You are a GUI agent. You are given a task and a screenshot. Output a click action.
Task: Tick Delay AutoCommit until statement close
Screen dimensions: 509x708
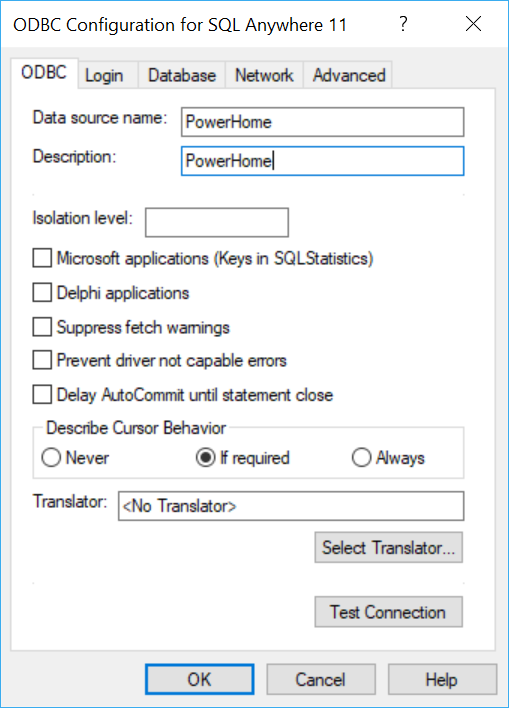pos(42,395)
